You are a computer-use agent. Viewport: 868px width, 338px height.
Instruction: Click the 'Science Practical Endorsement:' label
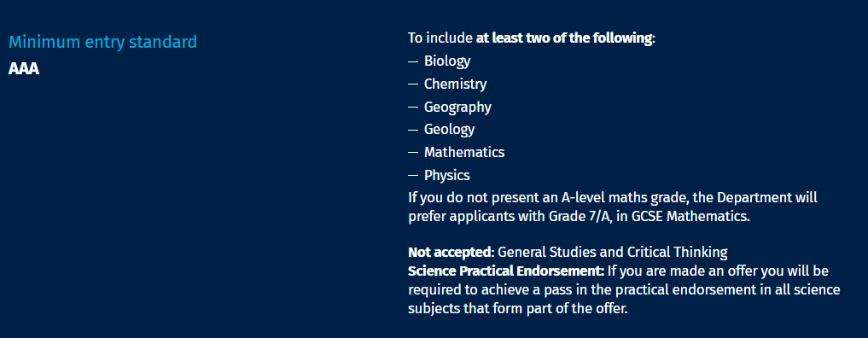click(506, 271)
